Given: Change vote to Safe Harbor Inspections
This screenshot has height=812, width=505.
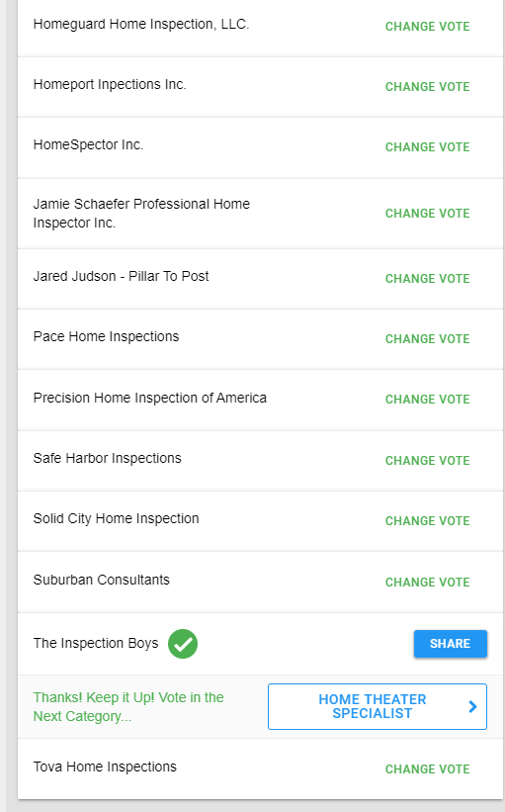Looking at the screenshot, I should 427,460.
